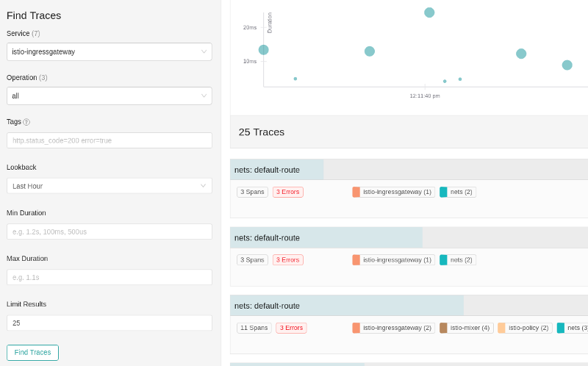The height and width of the screenshot is (366, 588).
Task: Focus the Max Duration input field
Action: (109, 277)
